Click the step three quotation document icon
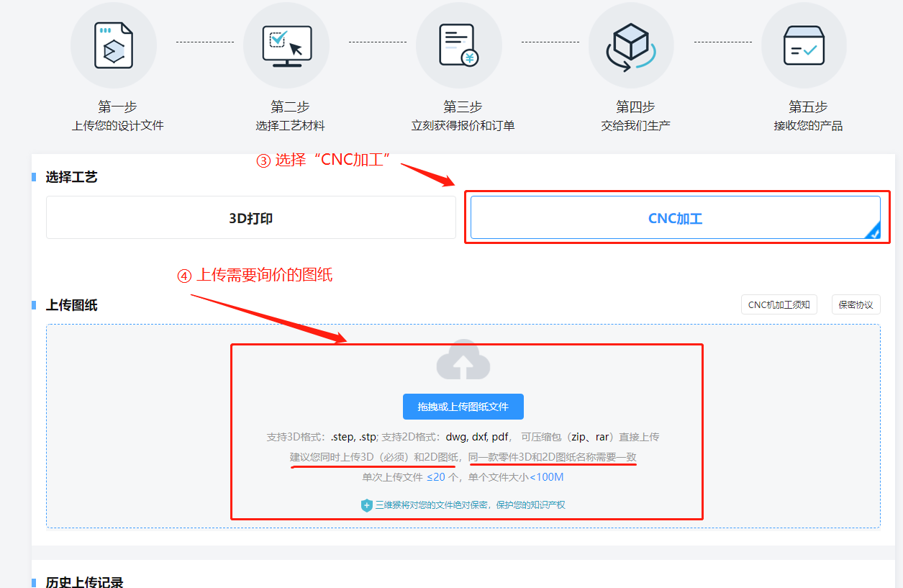This screenshot has width=903, height=588. point(459,45)
